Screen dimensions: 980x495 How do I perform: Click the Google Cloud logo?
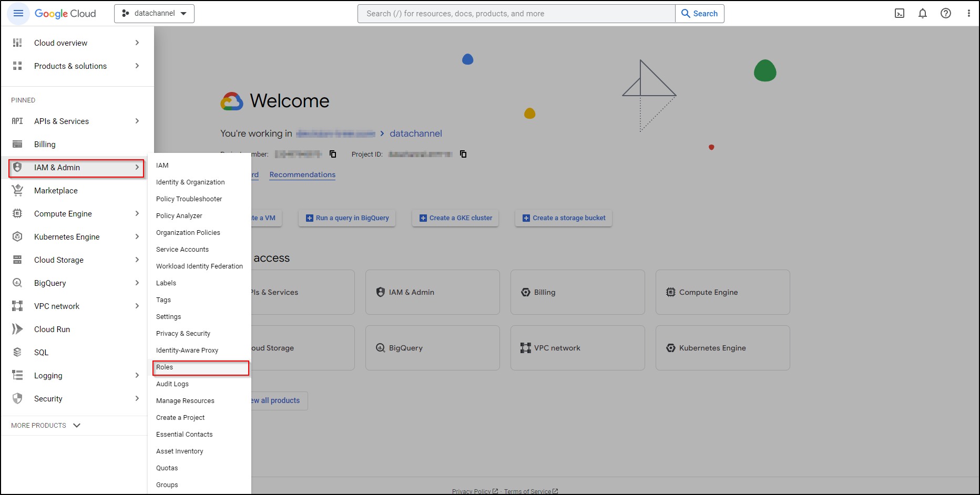tap(65, 14)
